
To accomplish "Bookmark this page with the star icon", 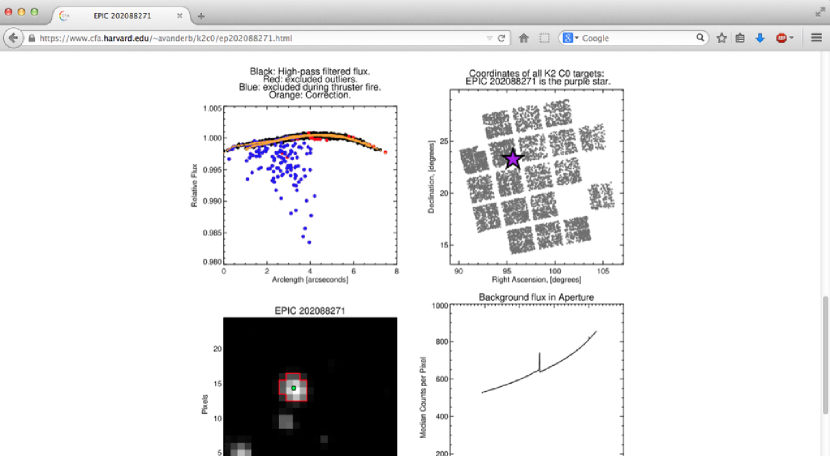I will tap(721, 38).
